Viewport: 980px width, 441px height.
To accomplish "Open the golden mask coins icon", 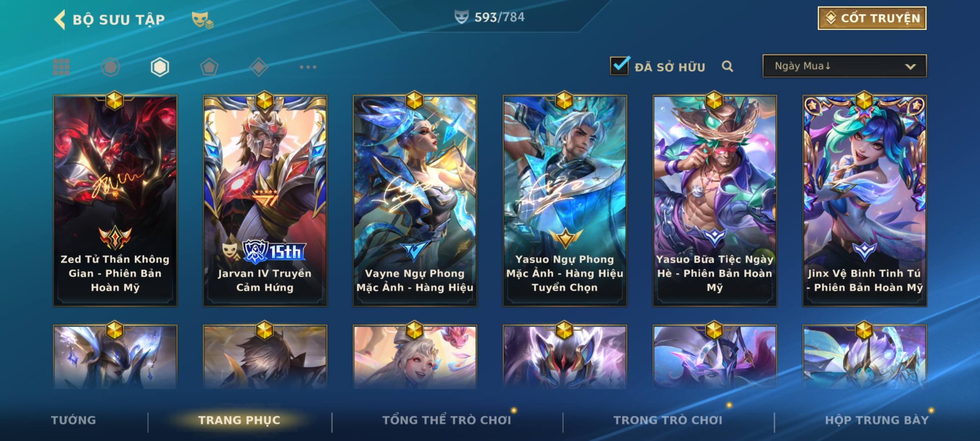I will pos(203,20).
